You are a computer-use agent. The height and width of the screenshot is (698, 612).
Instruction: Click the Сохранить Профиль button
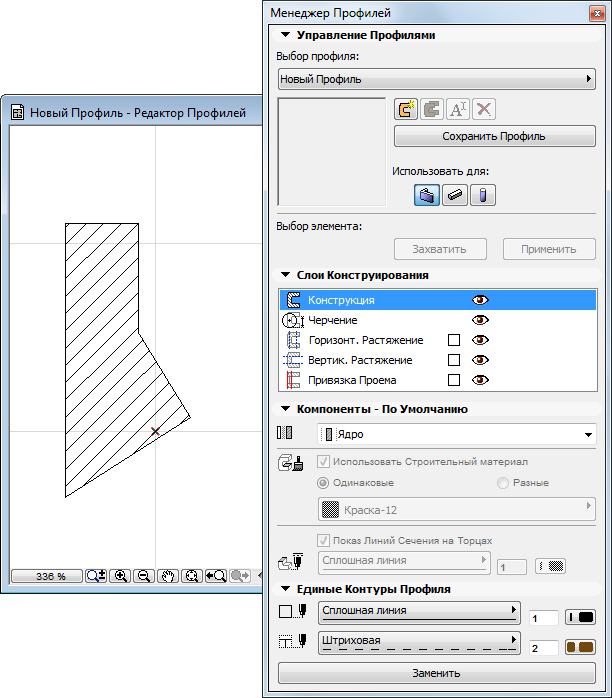(x=494, y=137)
